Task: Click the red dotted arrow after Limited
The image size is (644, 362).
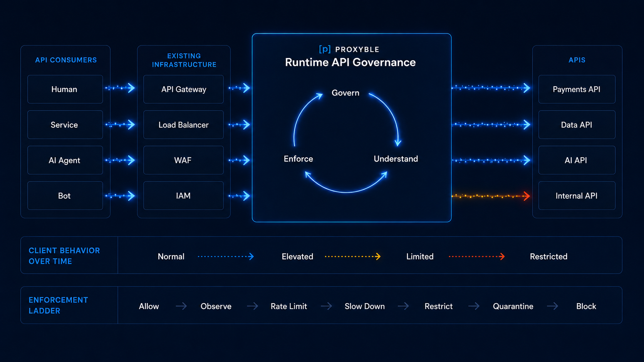Action: pyautogui.click(x=477, y=256)
